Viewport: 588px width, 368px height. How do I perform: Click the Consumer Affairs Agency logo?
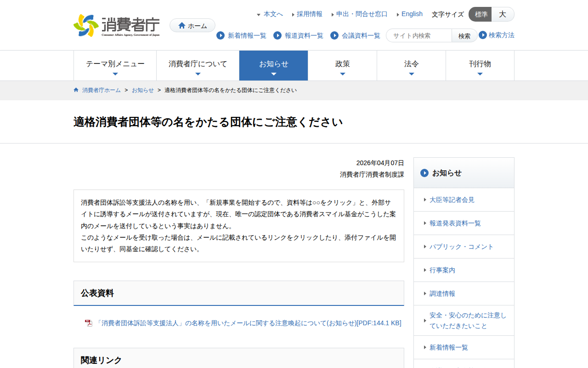[117, 26]
